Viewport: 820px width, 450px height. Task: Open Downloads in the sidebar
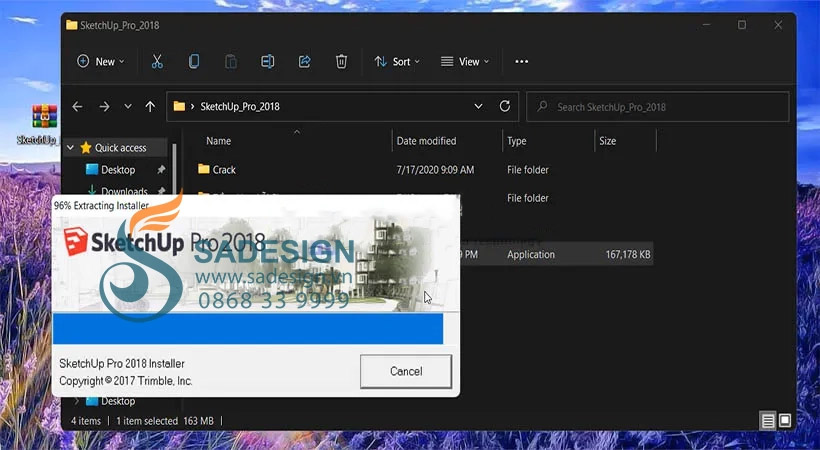point(124,192)
